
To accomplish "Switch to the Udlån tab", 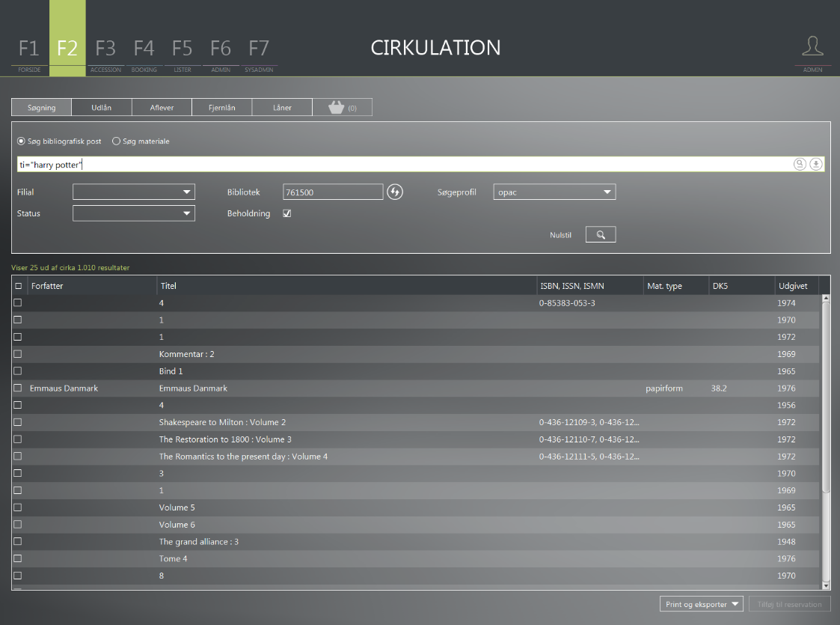I will pyautogui.click(x=101, y=107).
